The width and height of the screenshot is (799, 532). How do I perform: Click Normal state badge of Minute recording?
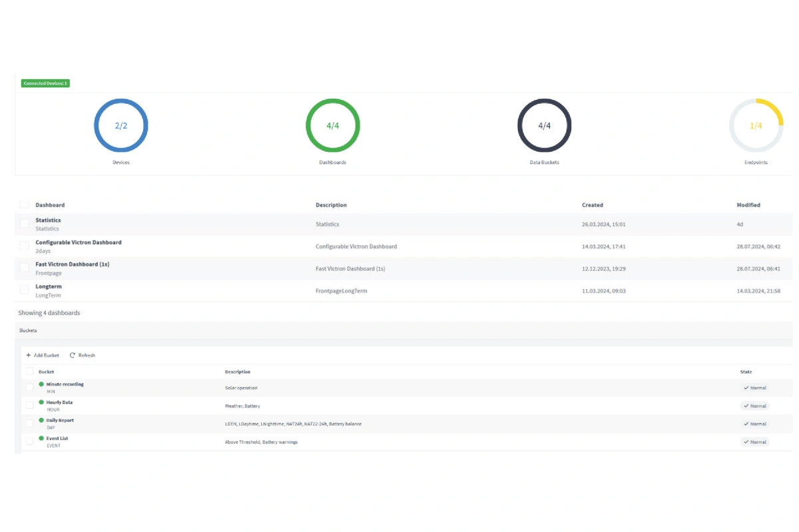click(755, 388)
